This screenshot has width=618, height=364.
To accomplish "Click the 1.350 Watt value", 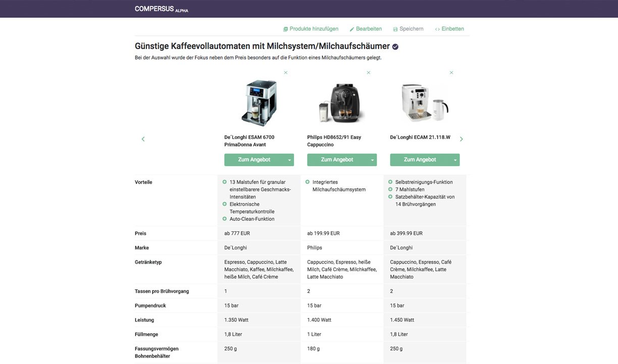I will [236, 320].
